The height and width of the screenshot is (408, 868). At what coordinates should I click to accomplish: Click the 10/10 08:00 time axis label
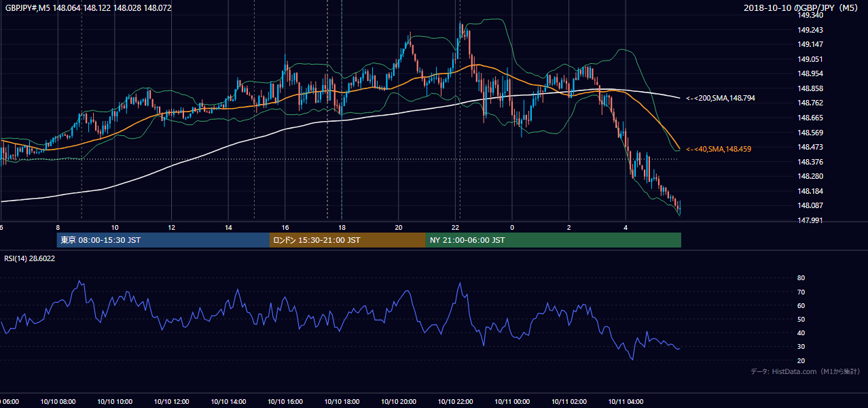58,402
